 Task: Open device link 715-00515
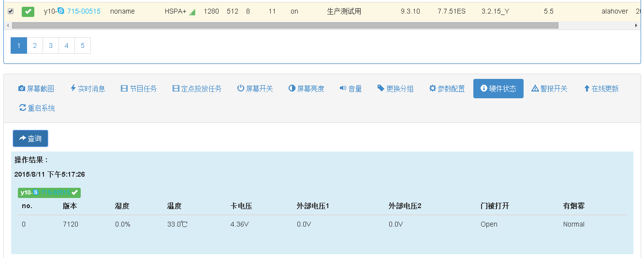point(84,11)
